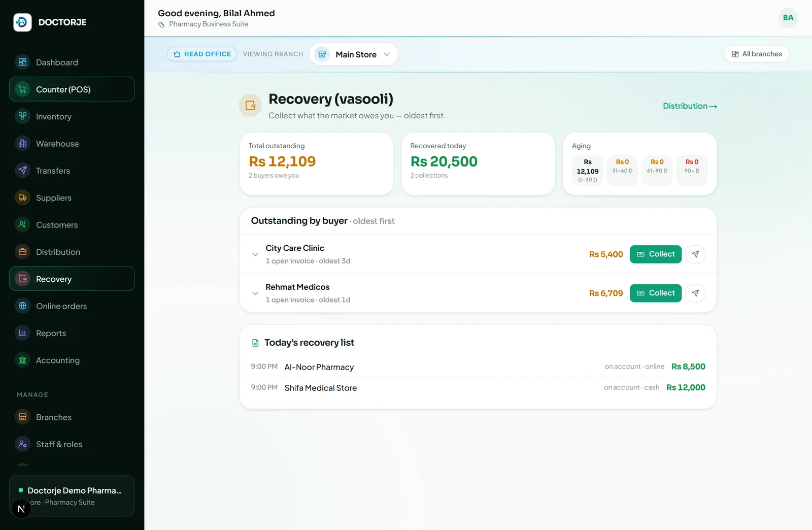
Task: Open Doctorje Demo Pharma account card
Action: (72, 495)
